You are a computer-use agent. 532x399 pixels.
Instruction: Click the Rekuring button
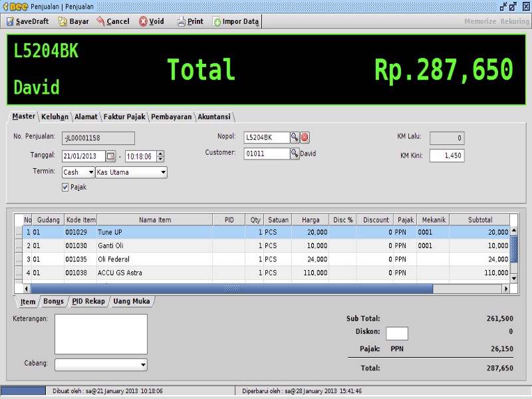point(515,21)
